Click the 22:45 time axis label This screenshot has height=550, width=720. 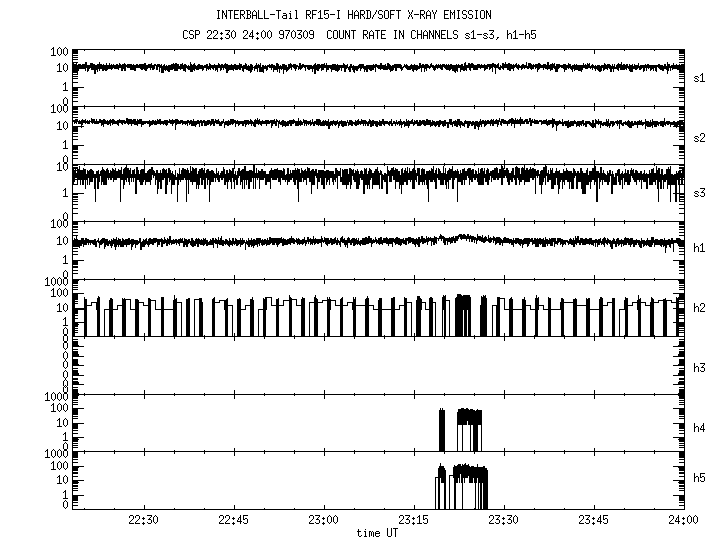pyautogui.click(x=233, y=521)
